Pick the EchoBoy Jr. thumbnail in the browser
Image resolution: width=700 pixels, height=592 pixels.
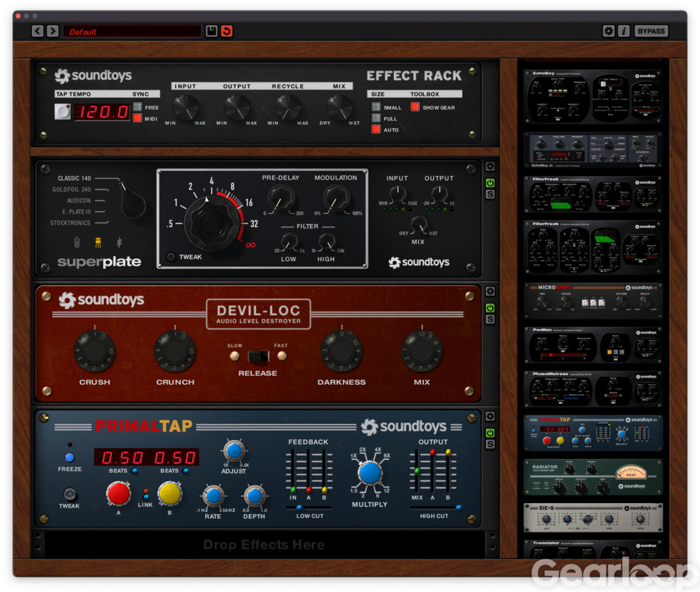point(593,150)
